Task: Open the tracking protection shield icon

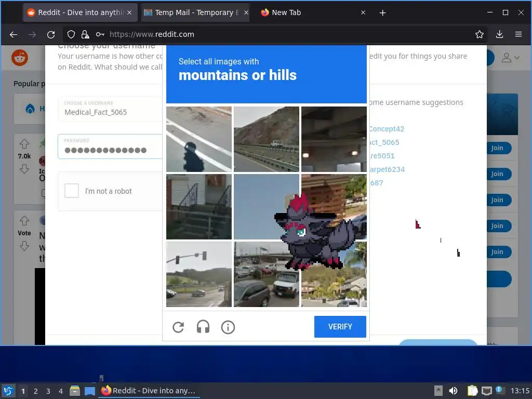Action: (71, 34)
